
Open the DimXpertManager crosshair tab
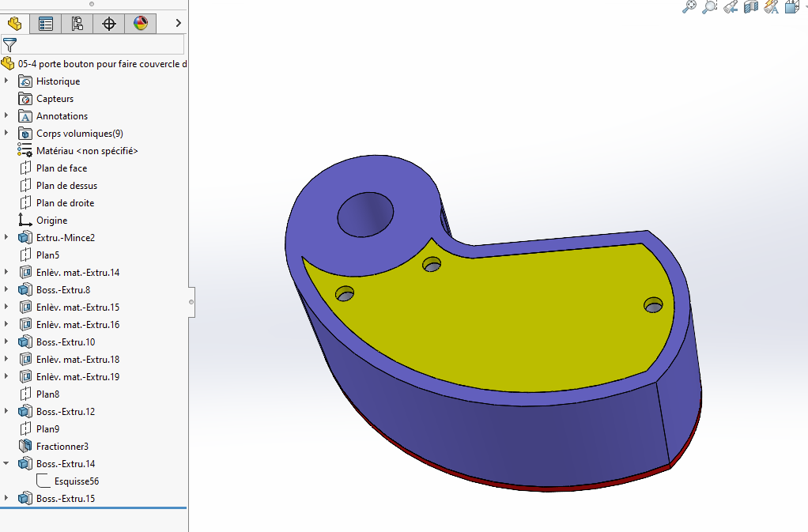point(109,24)
